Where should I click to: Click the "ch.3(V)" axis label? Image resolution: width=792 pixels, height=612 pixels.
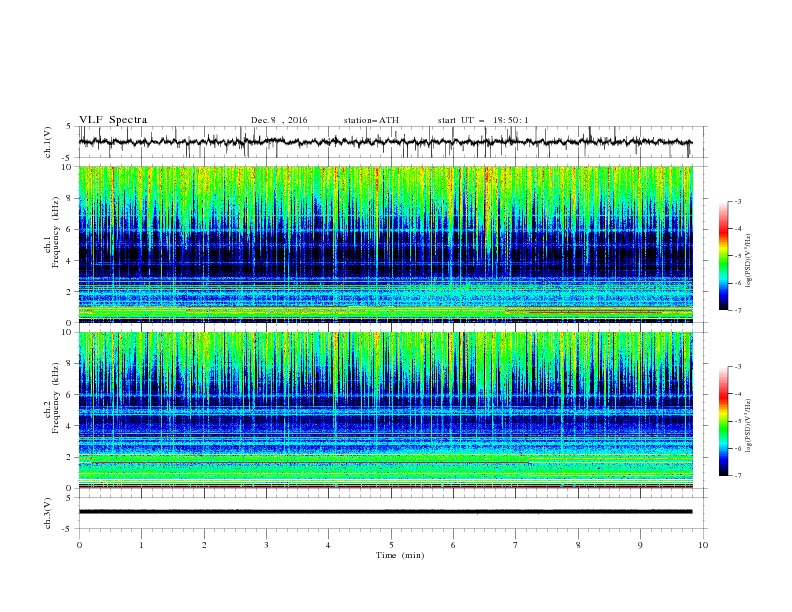(x=48, y=513)
